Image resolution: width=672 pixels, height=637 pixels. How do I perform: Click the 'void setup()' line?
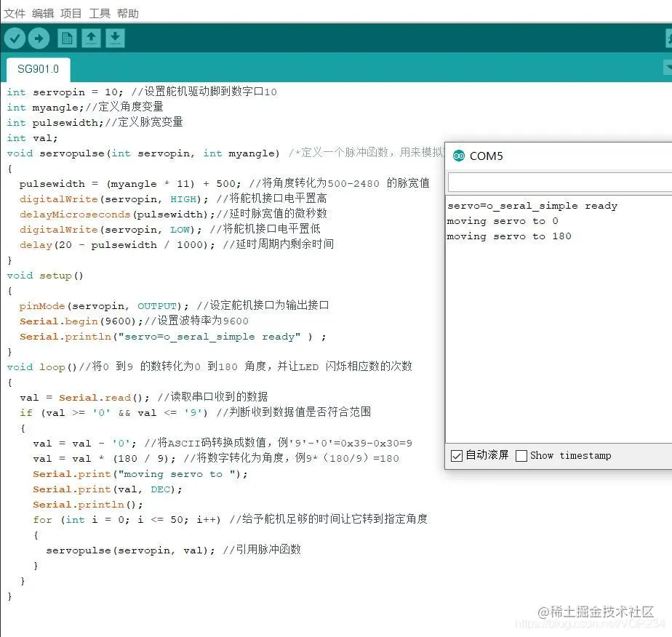click(x=45, y=276)
